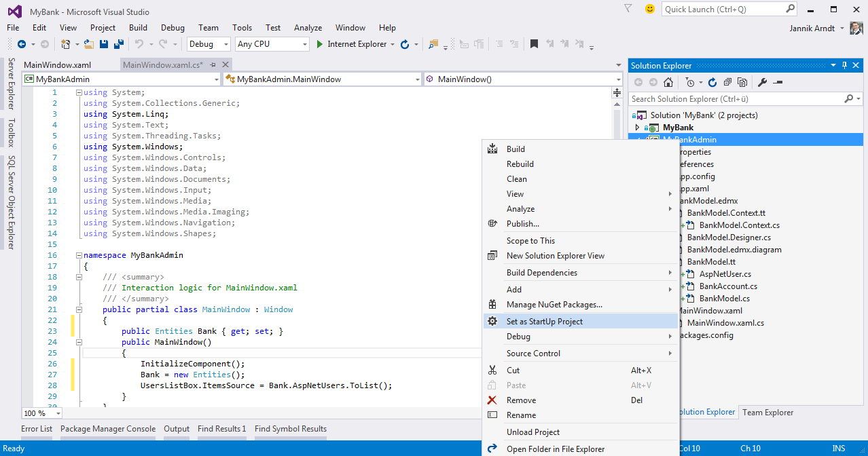The image size is (868, 456).
Task: Collapse the namespace MyBankAdmin code block
Action: pyautogui.click(x=79, y=255)
